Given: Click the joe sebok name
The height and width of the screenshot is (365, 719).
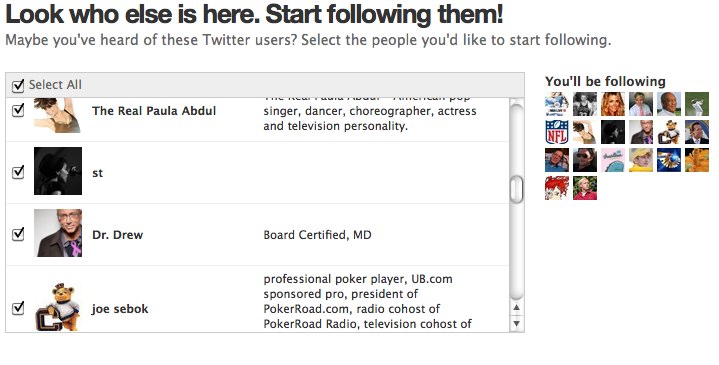Looking at the screenshot, I should pyautogui.click(x=120, y=309).
